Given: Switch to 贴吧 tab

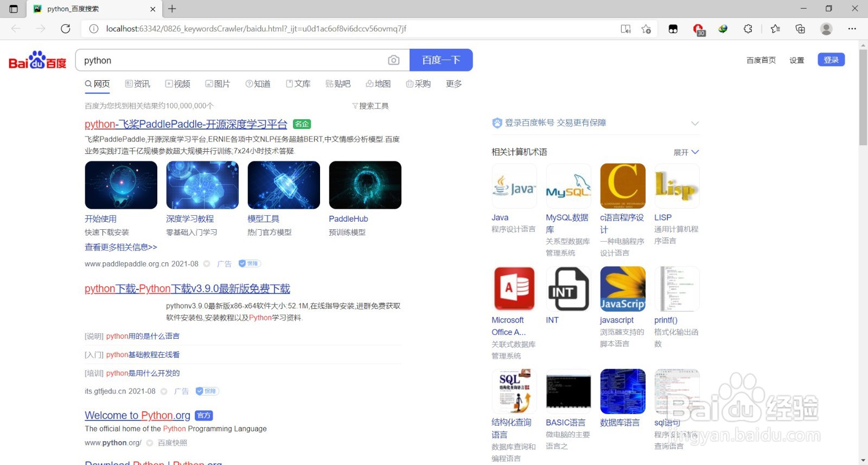Looking at the screenshot, I should (338, 84).
